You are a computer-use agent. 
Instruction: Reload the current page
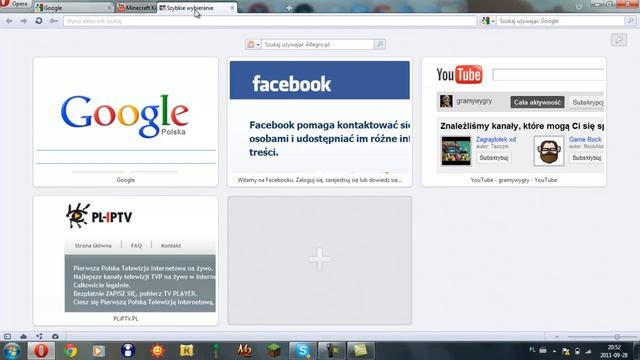[39, 21]
